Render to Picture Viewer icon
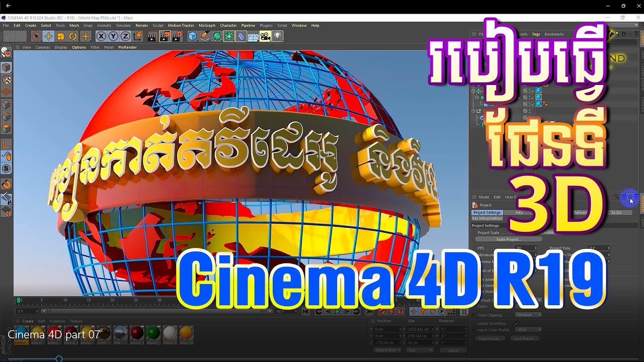 [x=165, y=36]
